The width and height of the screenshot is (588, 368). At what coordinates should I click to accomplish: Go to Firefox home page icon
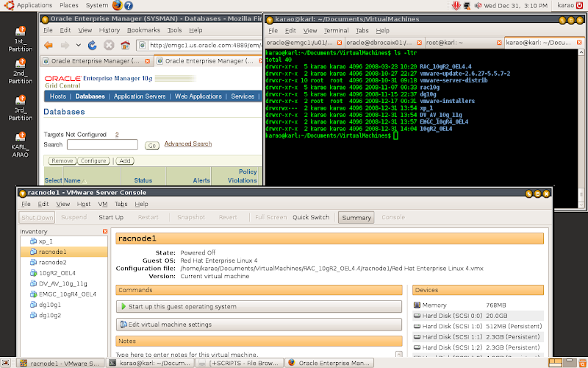coord(125,46)
